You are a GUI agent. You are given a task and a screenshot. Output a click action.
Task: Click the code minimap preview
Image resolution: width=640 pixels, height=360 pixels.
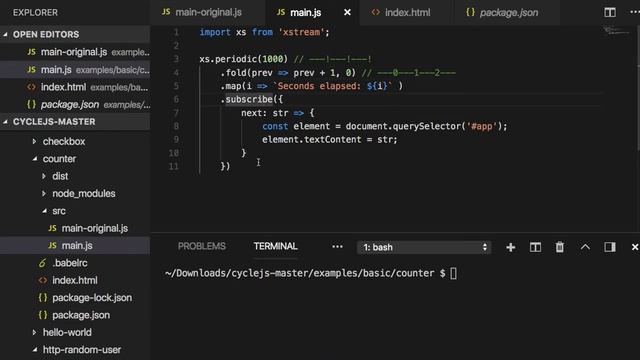616,31
